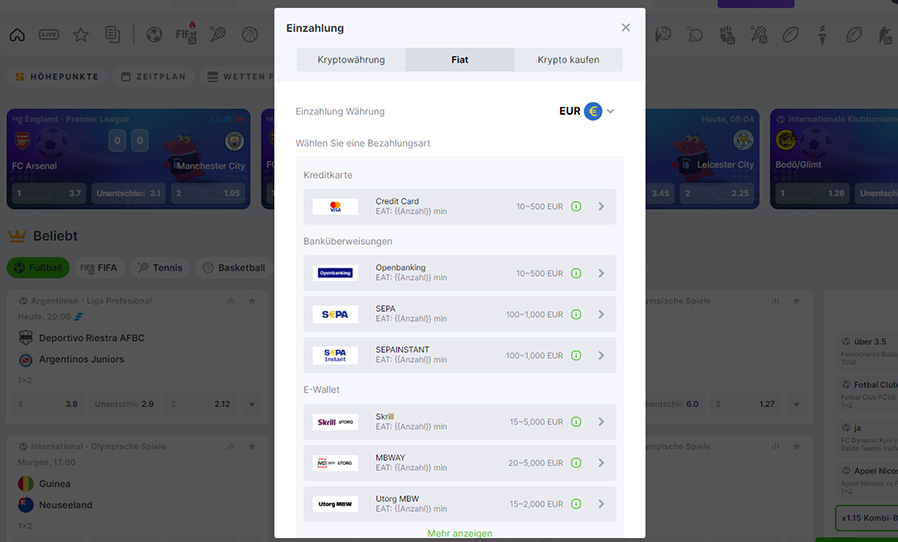This screenshot has height=542, width=898.
Task: Select the Basketball filter pill
Action: tap(234, 268)
